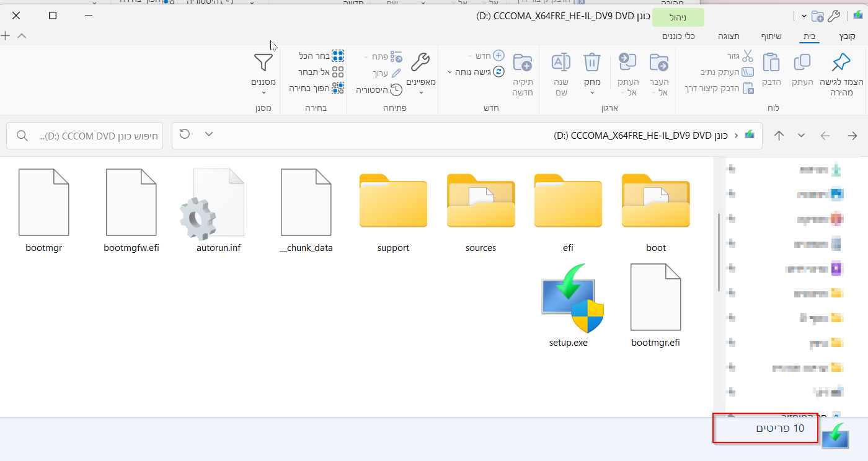Click the drive icon in the address bar
868x461 pixels.
click(750, 134)
